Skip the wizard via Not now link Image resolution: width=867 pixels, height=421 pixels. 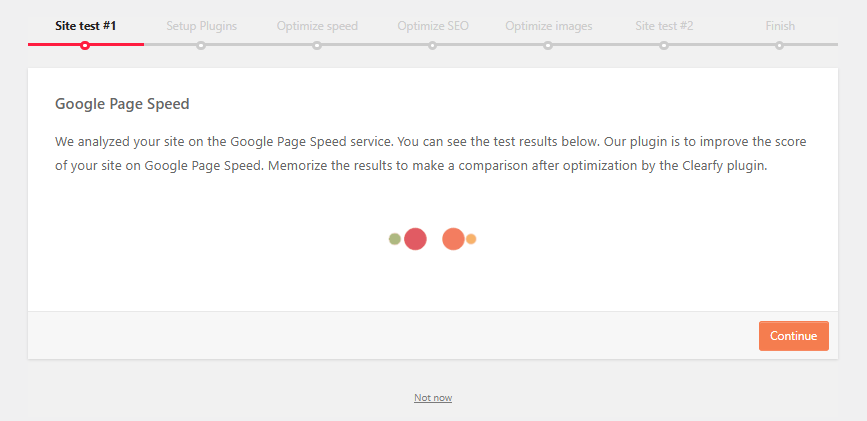[x=433, y=398]
